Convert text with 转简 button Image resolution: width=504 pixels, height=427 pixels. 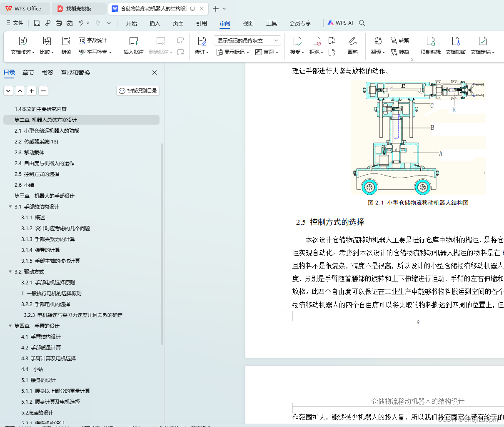pyautogui.click(x=400, y=52)
